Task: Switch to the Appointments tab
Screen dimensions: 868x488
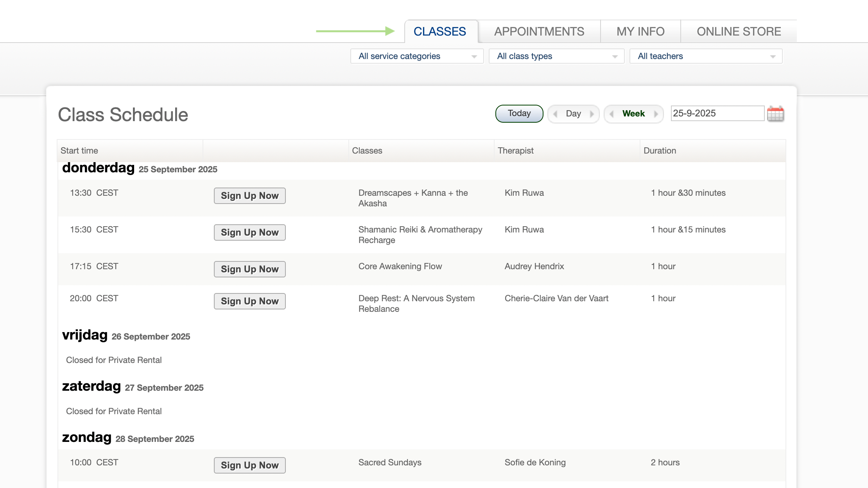Action: pyautogui.click(x=539, y=32)
